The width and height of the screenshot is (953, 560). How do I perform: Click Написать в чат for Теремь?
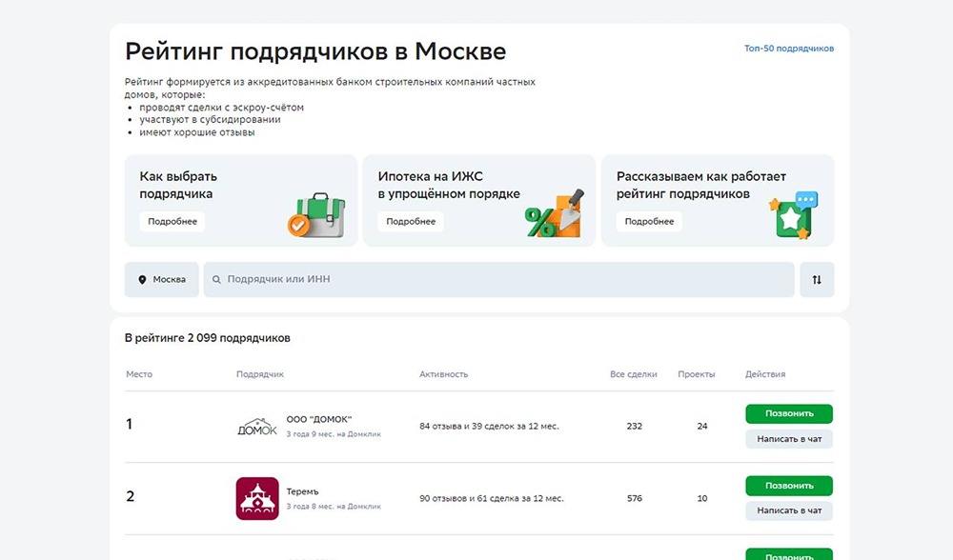tap(788, 511)
